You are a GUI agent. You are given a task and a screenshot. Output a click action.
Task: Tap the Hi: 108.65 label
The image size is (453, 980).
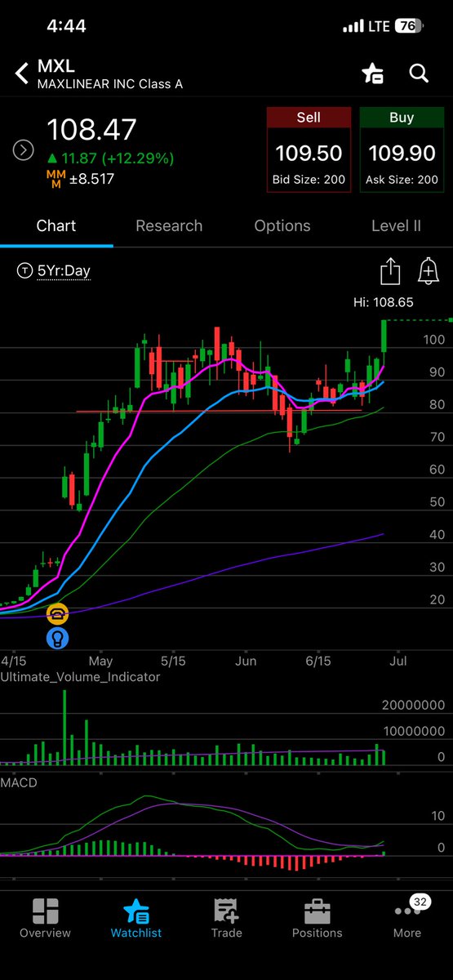(x=383, y=301)
